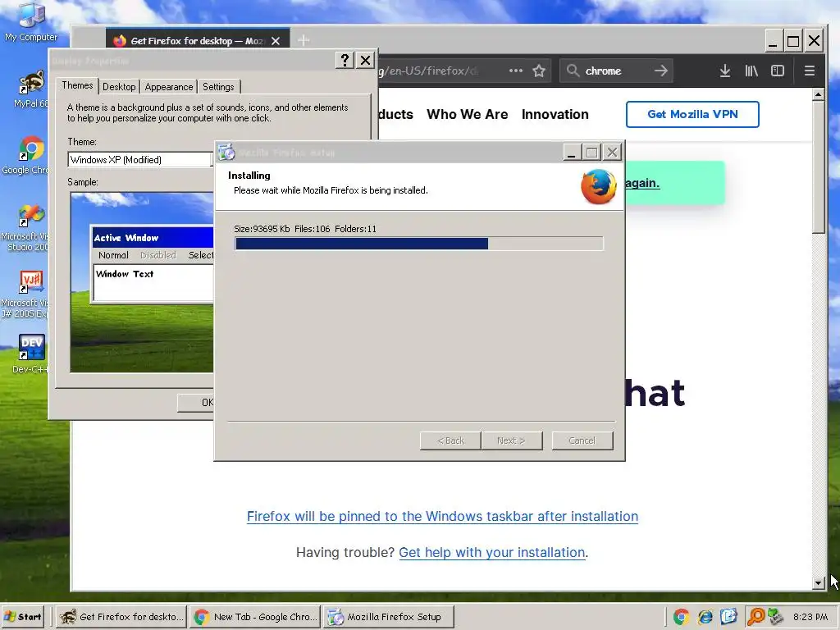Open the MyPal 68 desktop shortcut
Viewport: 840px width, 630px height.
click(30, 89)
